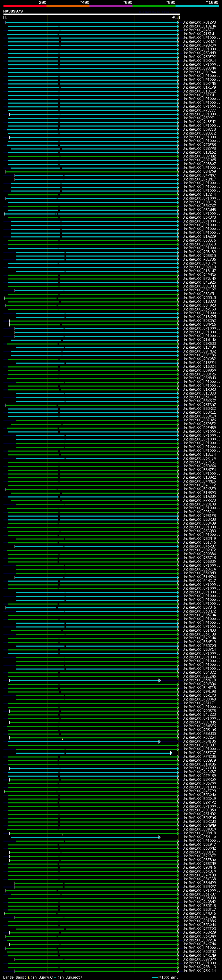Select the UniRef100_Q5REY3 label

199,695
